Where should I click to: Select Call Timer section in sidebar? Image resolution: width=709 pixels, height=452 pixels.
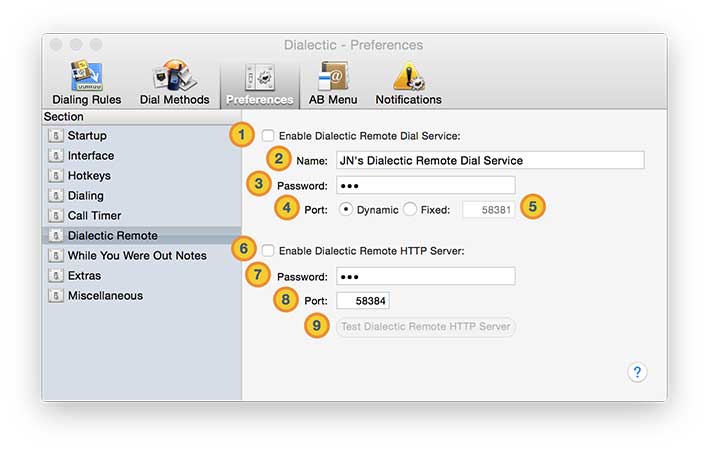(142, 216)
